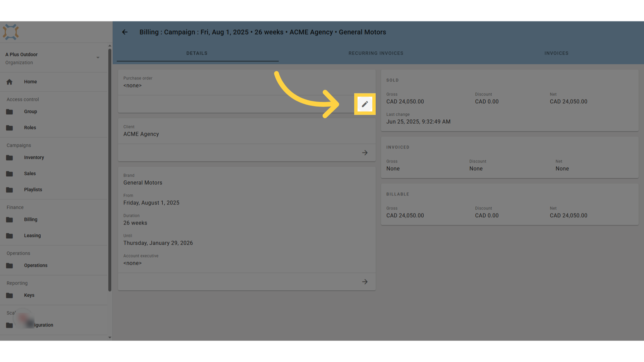Open the campaign details arrow below Account executive
The height and width of the screenshot is (362, 644).
pos(365,282)
